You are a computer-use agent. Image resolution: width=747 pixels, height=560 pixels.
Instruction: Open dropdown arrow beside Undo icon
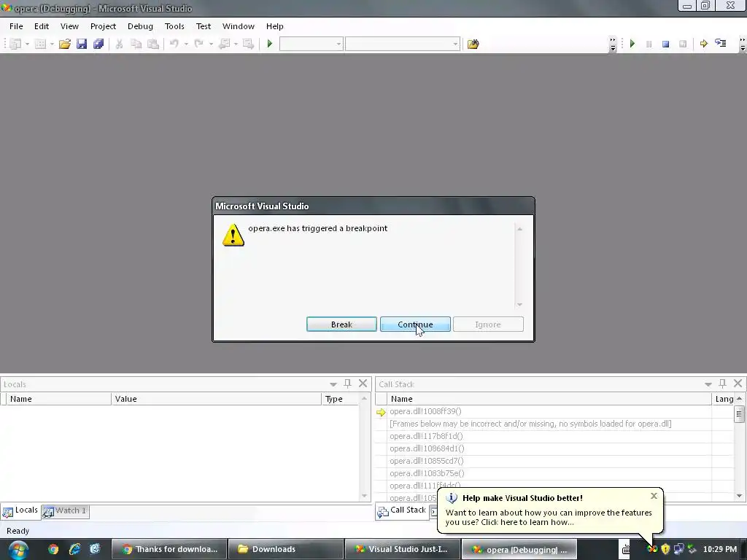(x=186, y=44)
